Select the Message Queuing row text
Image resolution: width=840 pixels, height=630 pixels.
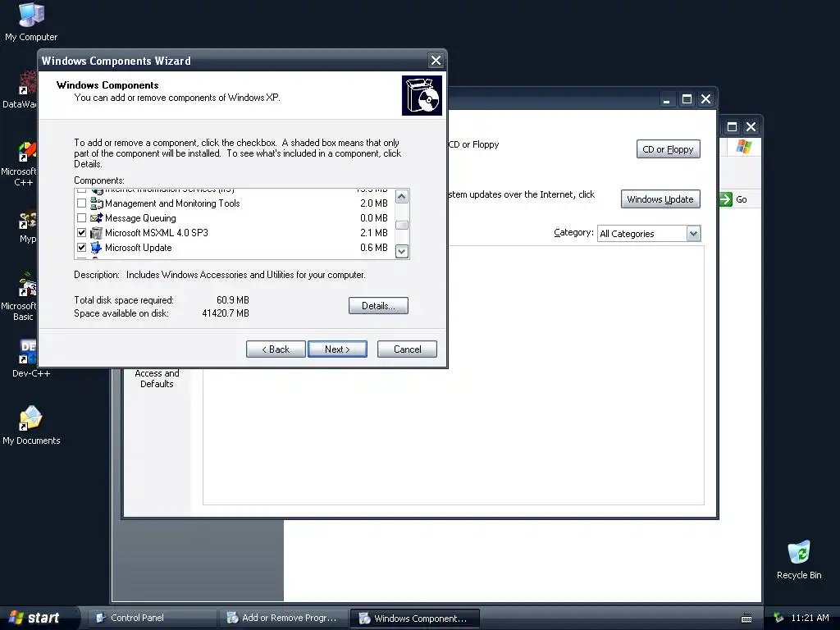[x=140, y=218]
